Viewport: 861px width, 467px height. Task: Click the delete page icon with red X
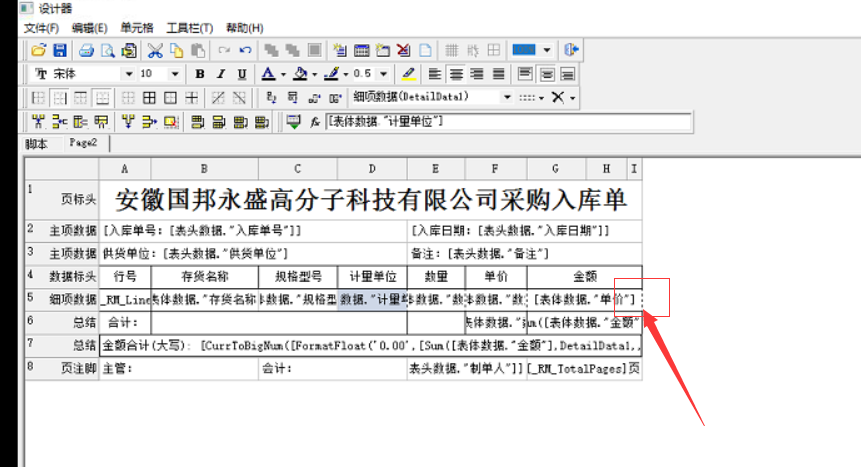[x=404, y=51]
